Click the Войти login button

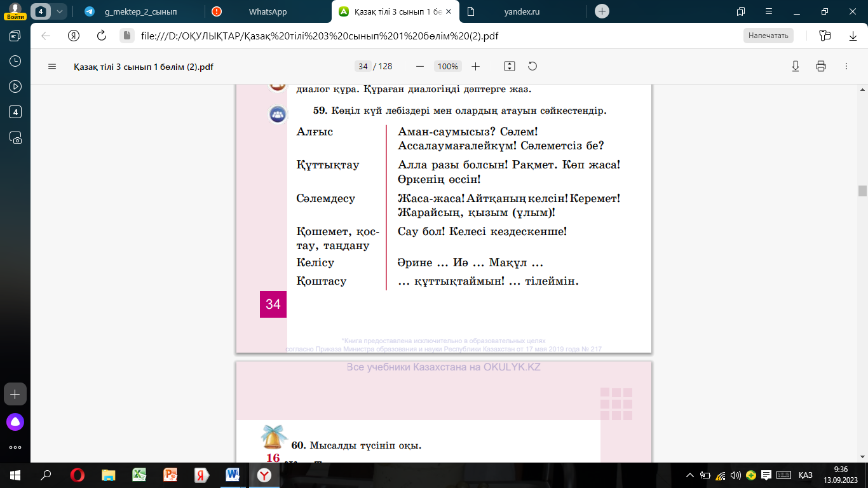click(15, 12)
